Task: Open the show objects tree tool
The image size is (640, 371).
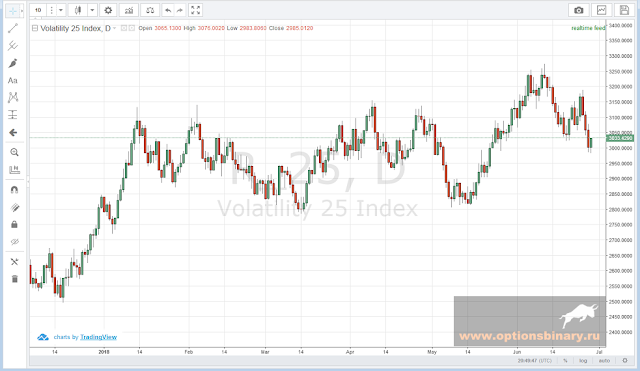Action: 14,262
